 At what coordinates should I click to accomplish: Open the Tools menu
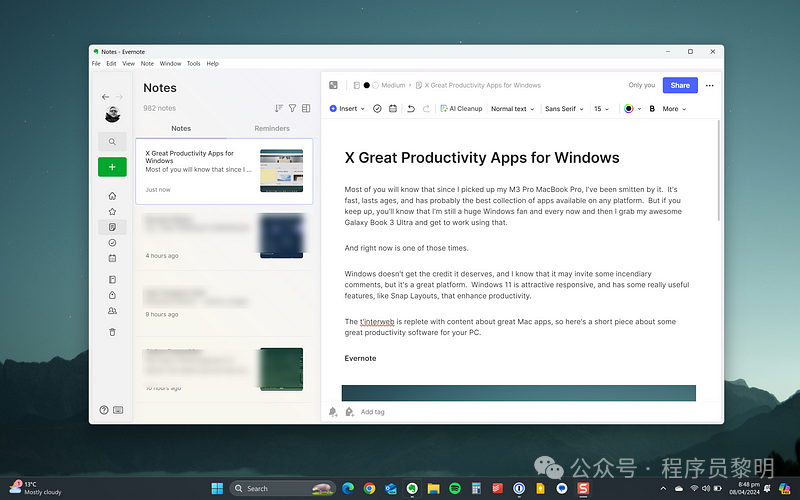[193, 64]
